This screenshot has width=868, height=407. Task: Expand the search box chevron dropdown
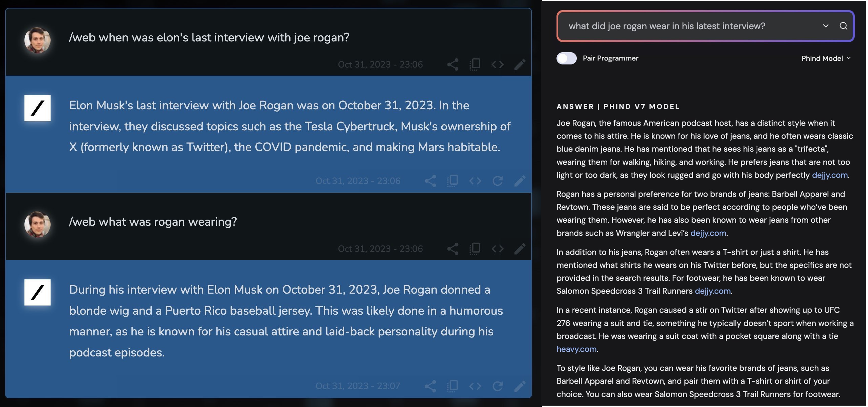pos(826,26)
